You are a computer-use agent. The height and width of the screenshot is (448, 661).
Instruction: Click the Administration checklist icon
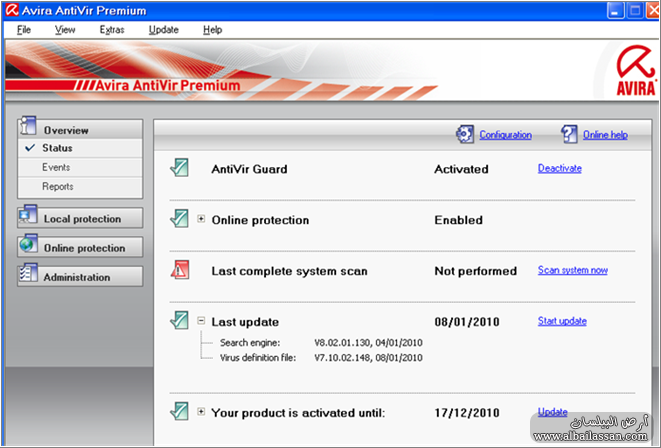28,274
